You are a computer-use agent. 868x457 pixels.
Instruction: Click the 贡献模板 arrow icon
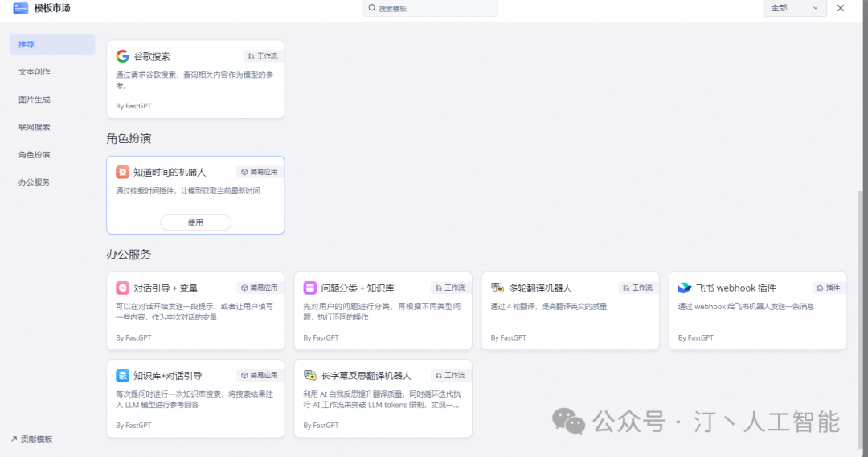14,439
